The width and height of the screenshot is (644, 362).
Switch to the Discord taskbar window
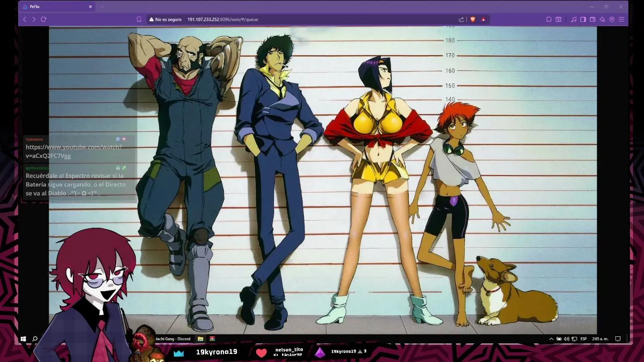(172, 339)
